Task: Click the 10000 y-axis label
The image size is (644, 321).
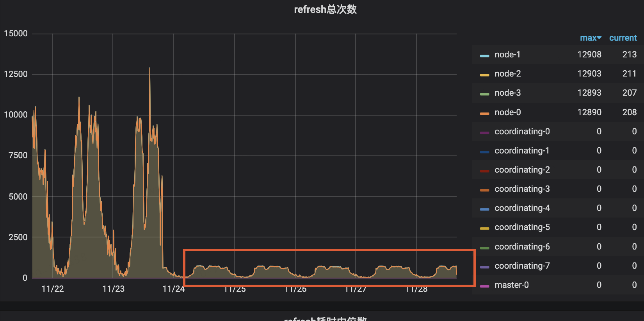Action: 16,115
